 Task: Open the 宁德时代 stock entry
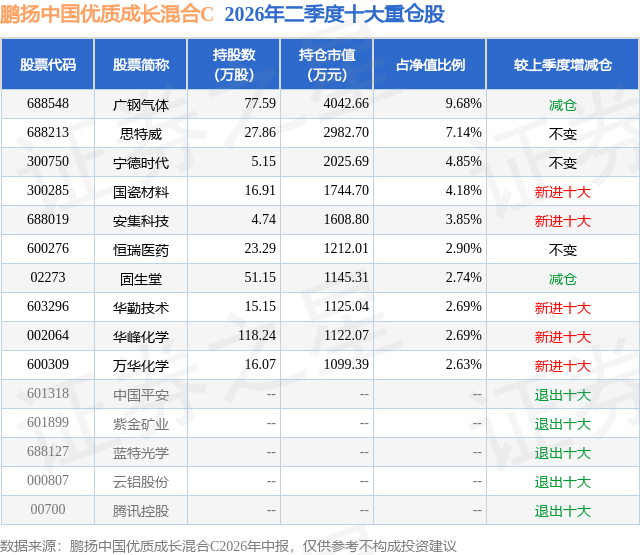click(141, 163)
